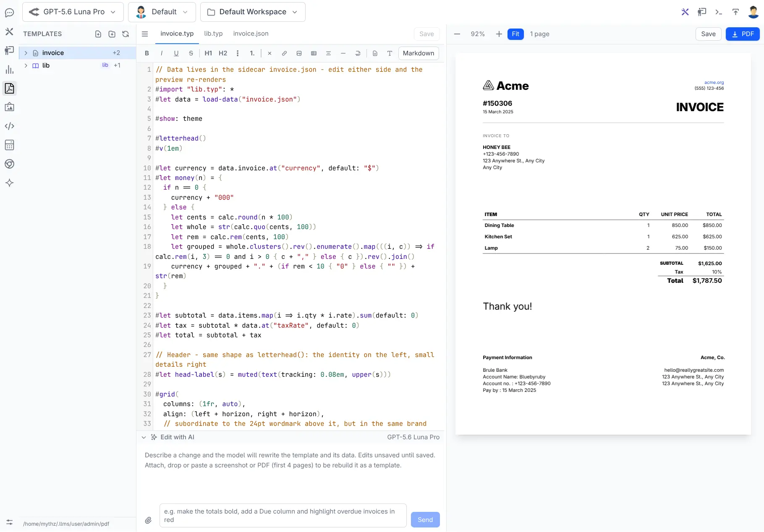
Task: Open the Default persona dropdown
Action: coord(162,12)
